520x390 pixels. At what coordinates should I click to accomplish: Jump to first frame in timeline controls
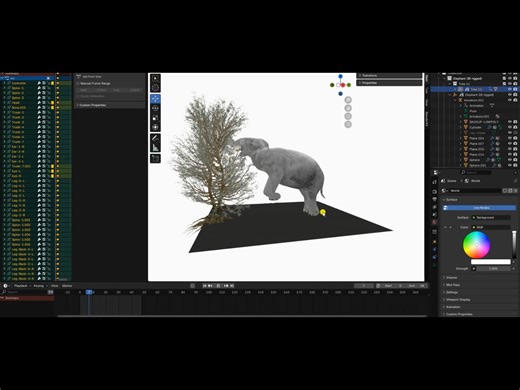(204, 286)
